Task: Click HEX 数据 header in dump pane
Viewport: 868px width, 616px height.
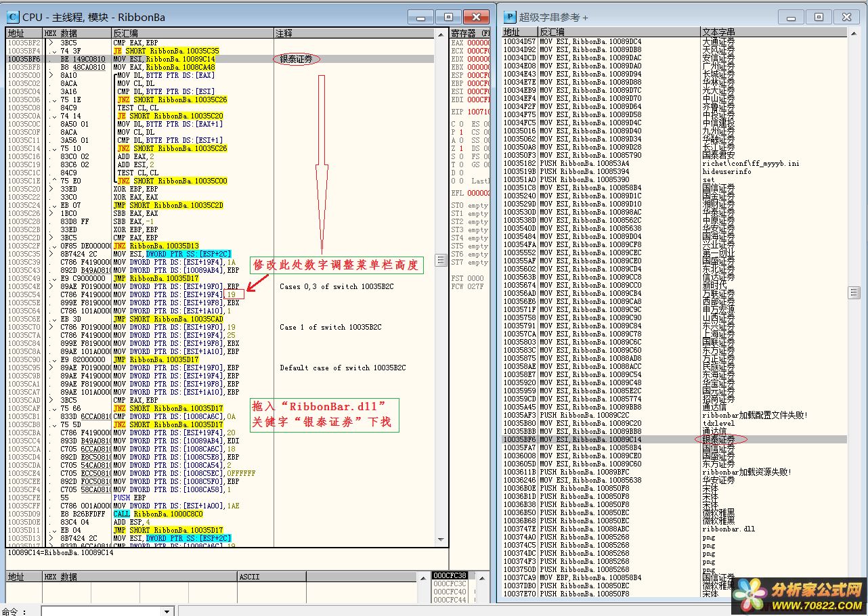Action: [139, 577]
